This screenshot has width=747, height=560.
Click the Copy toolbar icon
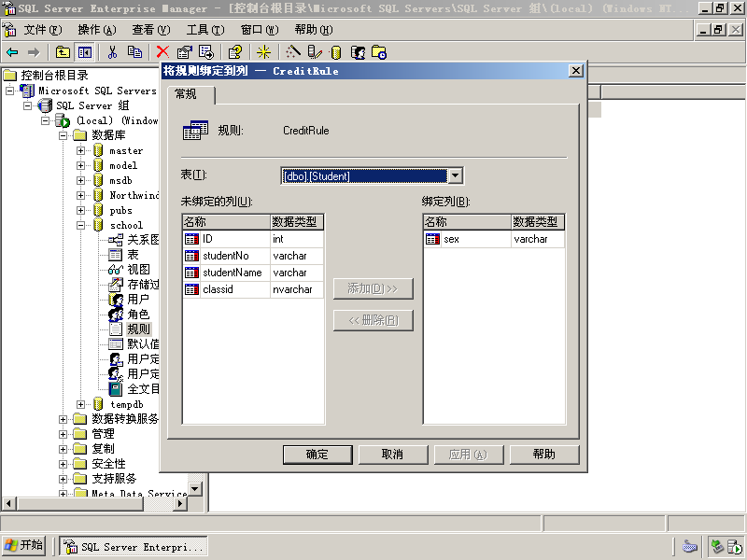(x=134, y=52)
